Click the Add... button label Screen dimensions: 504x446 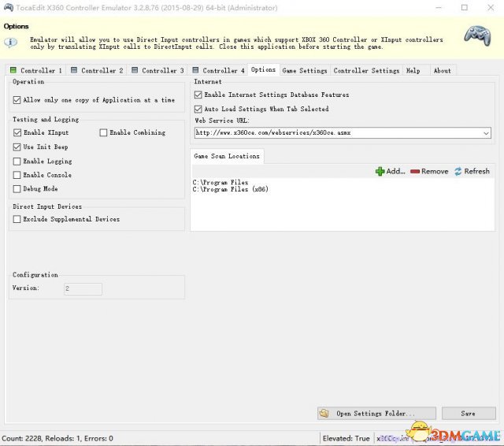[395, 172]
